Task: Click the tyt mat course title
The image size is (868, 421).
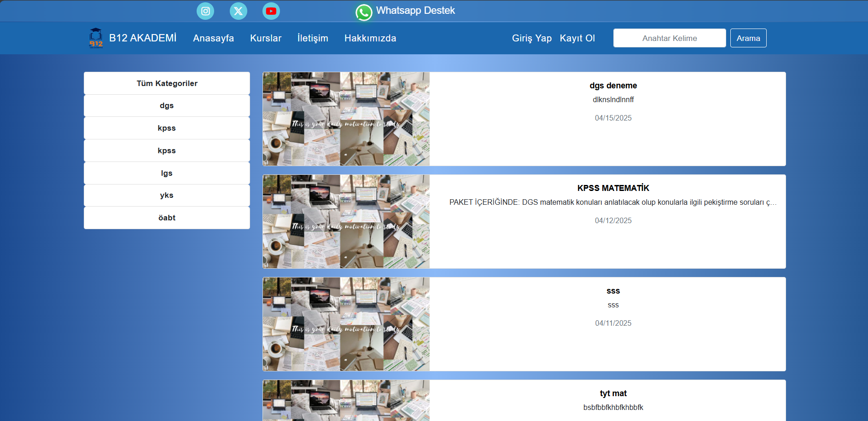Action: [613, 393]
